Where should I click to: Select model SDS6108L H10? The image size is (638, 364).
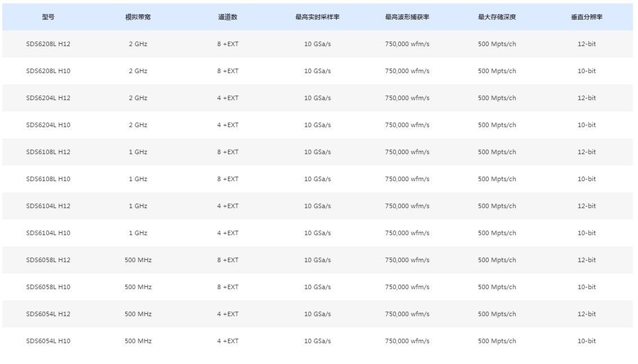click(48, 179)
